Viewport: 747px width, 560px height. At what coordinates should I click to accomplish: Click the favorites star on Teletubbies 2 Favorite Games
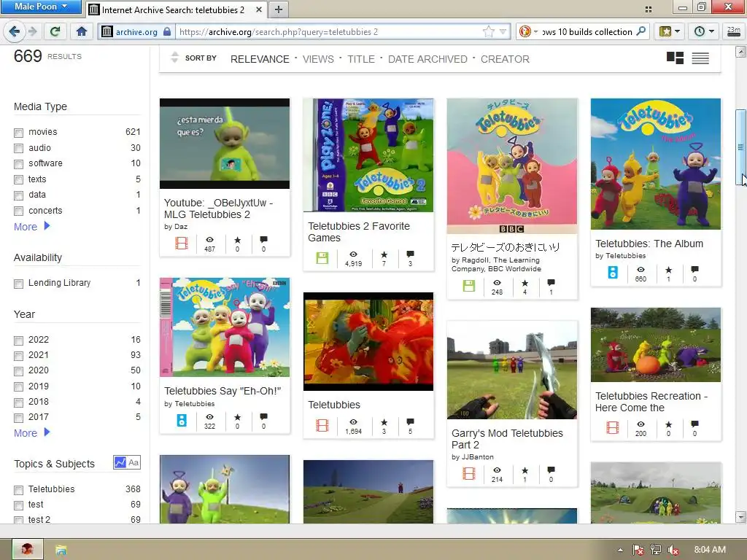pos(384,254)
